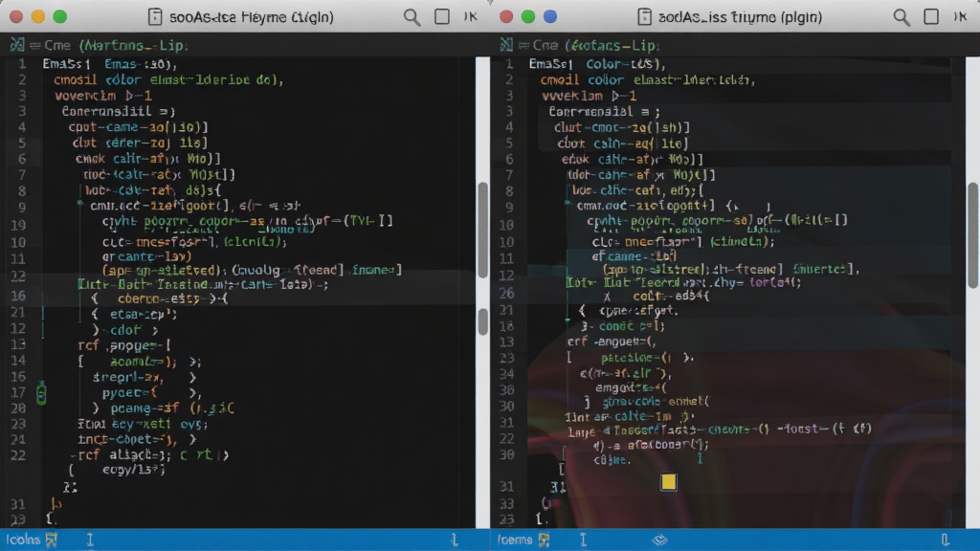Click the green gutter marker on left line 17

tap(41, 393)
